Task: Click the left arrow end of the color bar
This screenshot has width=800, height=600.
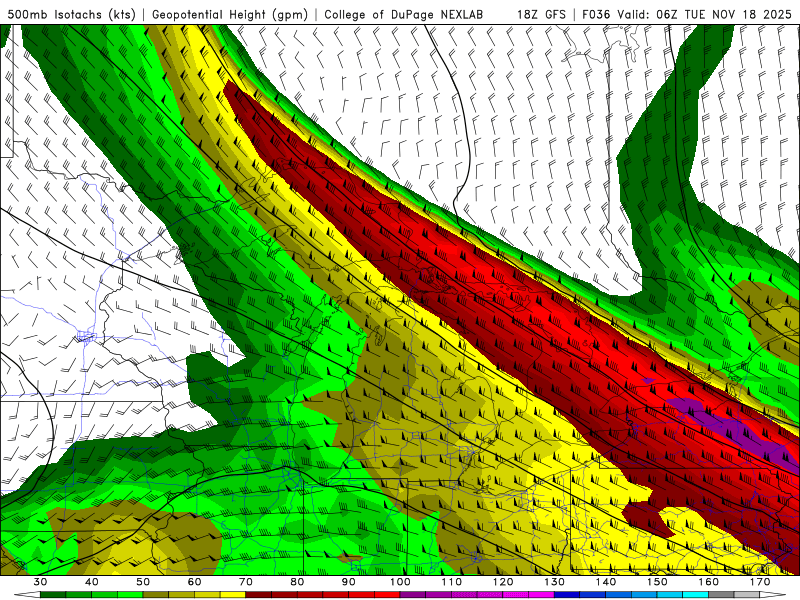Action: pyautogui.click(x=28, y=595)
